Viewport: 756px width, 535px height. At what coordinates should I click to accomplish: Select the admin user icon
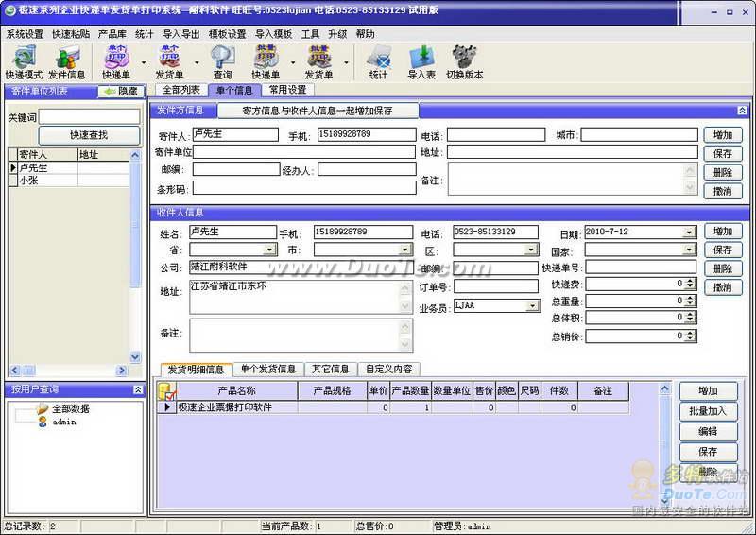[43, 422]
